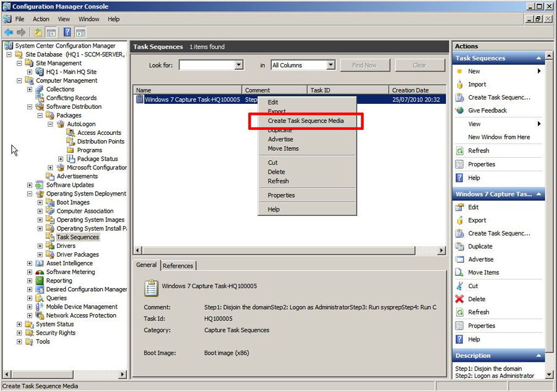Click the Export icon under Windows 7 Capture
This screenshot has height=392, width=557.
coord(460,220)
